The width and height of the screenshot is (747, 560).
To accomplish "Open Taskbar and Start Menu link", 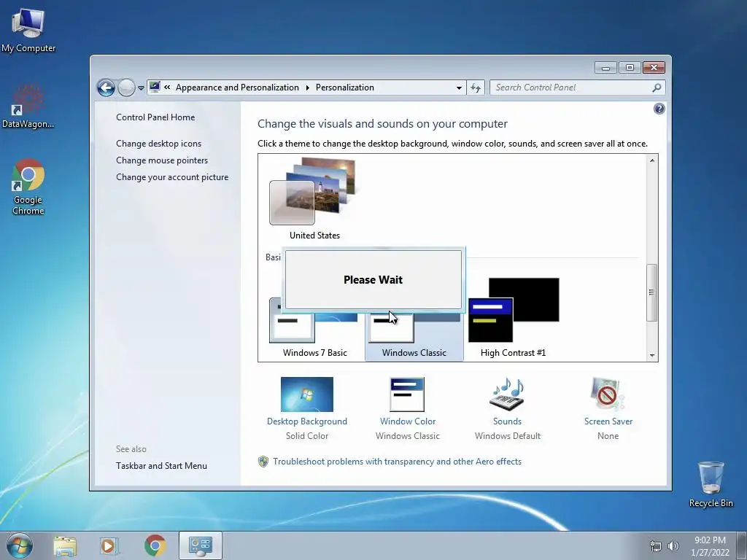I will click(x=161, y=466).
